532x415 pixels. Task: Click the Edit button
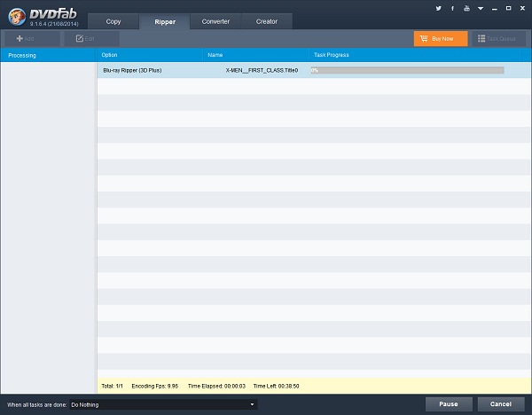(x=91, y=39)
